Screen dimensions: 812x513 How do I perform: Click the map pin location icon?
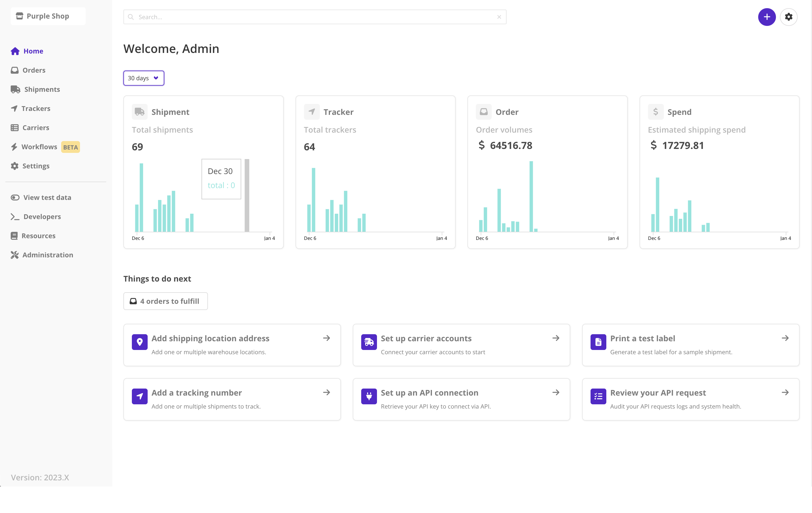tap(139, 342)
